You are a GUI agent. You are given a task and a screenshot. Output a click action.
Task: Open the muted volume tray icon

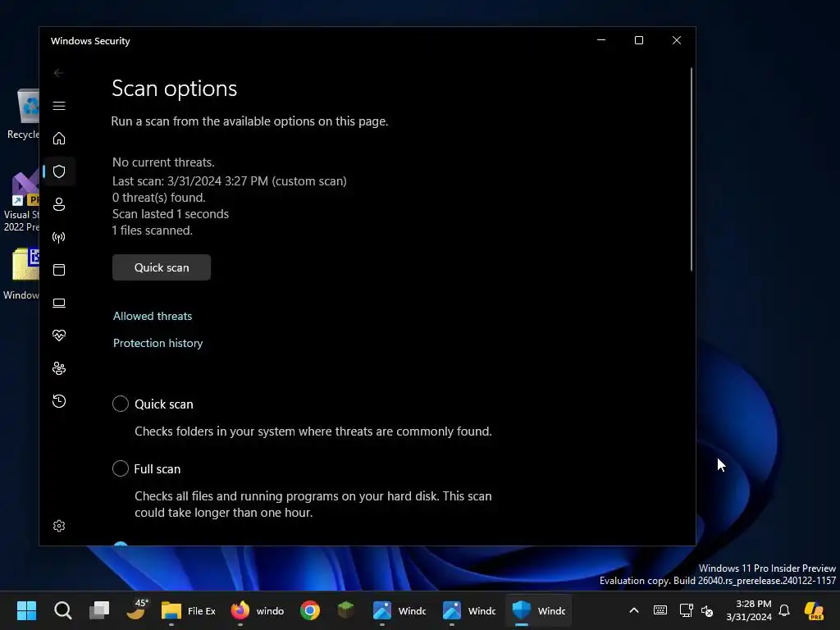(x=707, y=610)
